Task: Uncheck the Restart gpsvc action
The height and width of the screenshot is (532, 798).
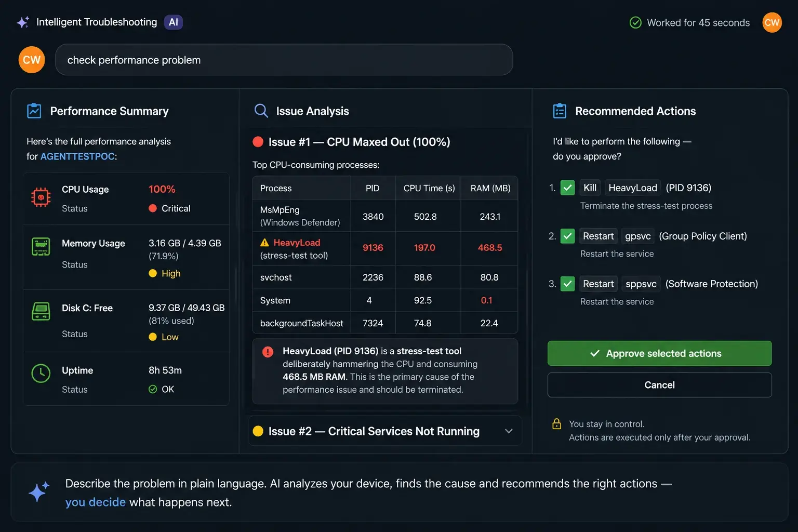Action: point(567,236)
